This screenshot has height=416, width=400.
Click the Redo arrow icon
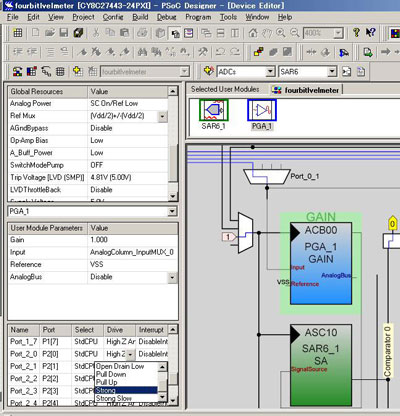pyautogui.click(x=235, y=52)
